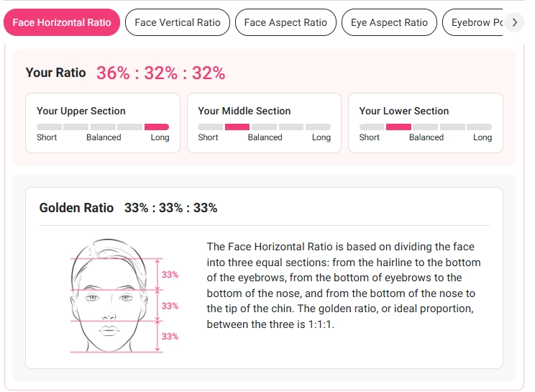Click the Your Middle Section card title
This screenshot has height=392, width=535.
[244, 111]
